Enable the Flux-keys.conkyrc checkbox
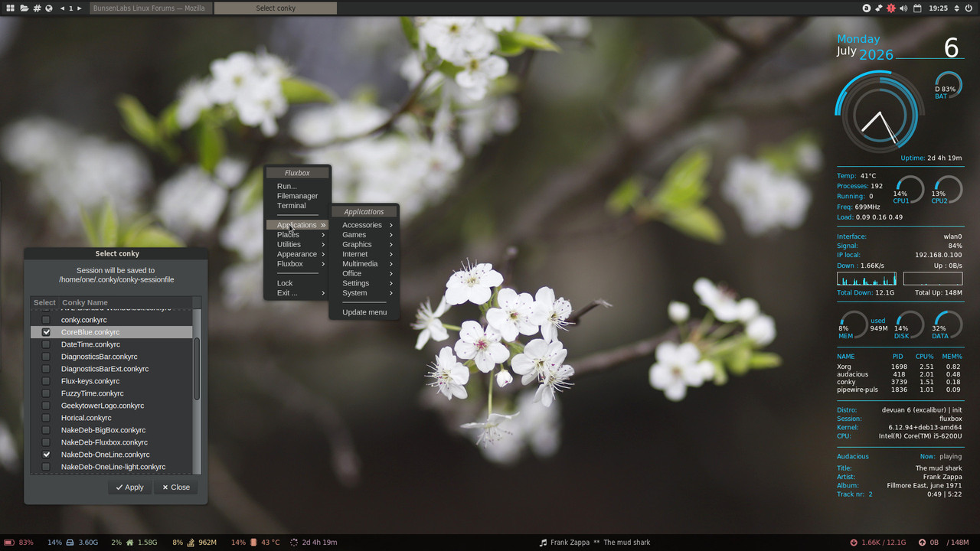Screen dimensions: 980x551 (46, 381)
